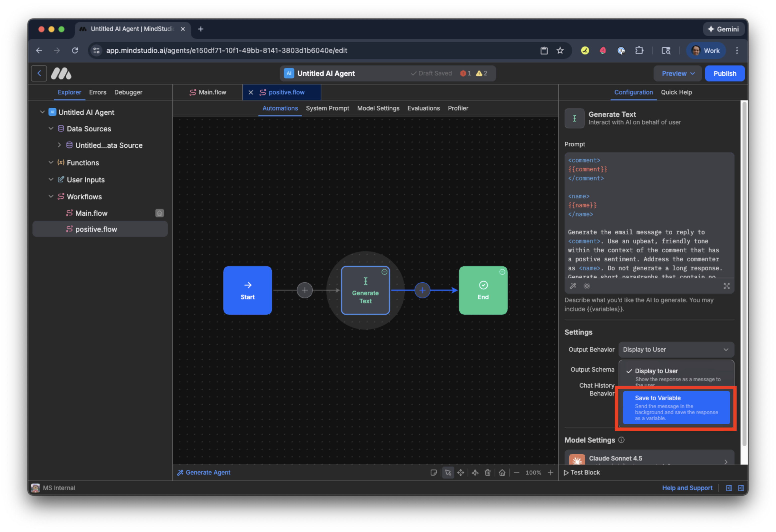Collapse the Data Sources tree node
The height and width of the screenshot is (532, 776).
(x=51, y=129)
